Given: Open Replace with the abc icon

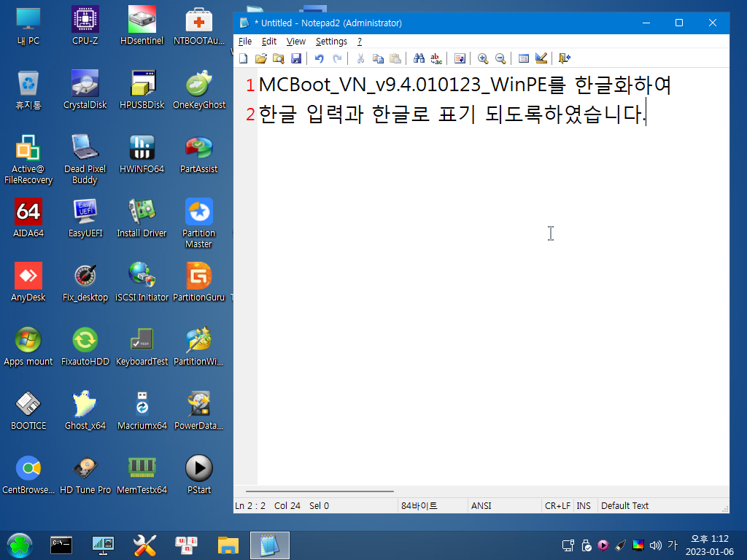Looking at the screenshot, I should pyautogui.click(x=436, y=58).
